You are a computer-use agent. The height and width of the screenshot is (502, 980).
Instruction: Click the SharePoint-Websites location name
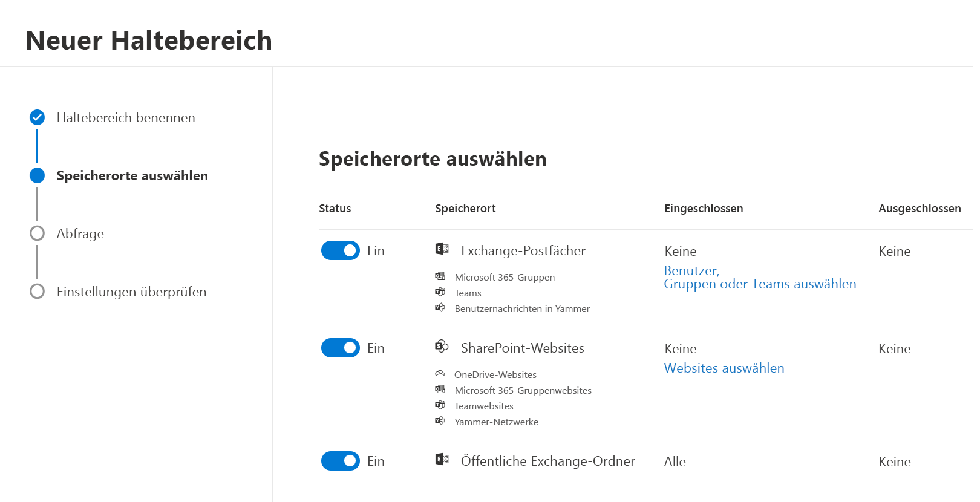point(523,348)
